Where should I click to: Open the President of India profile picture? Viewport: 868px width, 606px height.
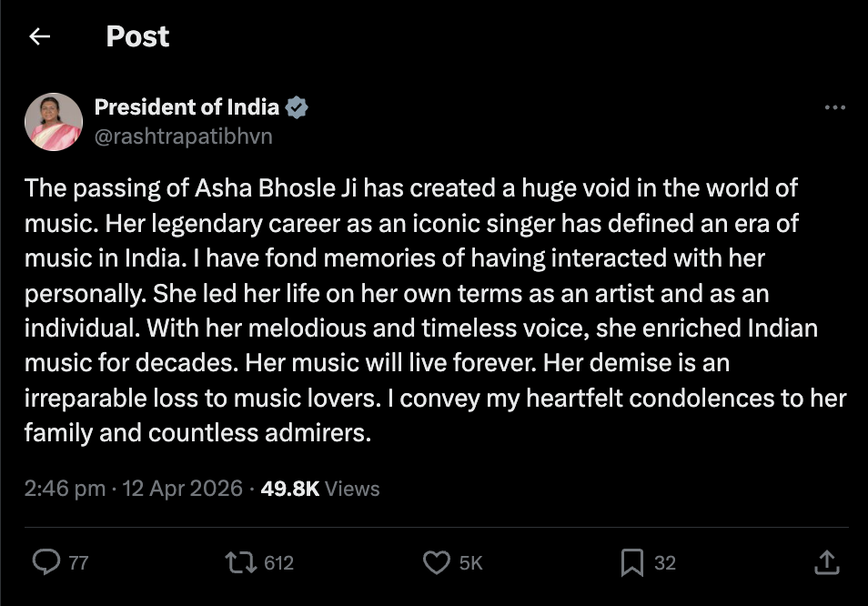click(53, 121)
